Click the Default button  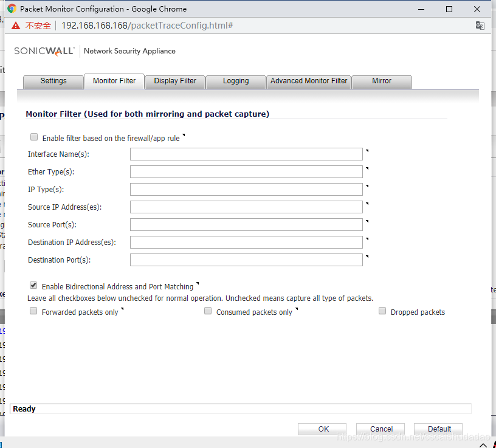pos(438,429)
